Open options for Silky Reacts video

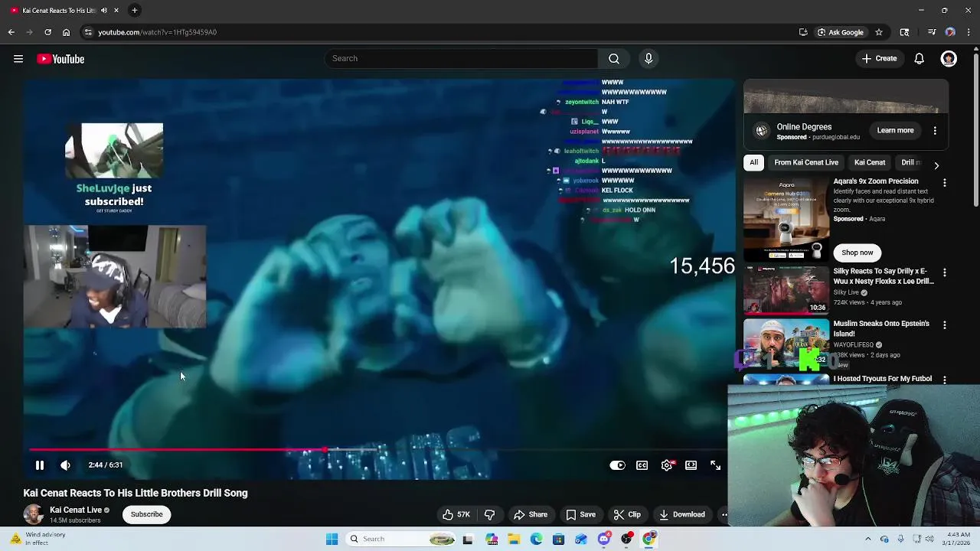tap(945, 272)
